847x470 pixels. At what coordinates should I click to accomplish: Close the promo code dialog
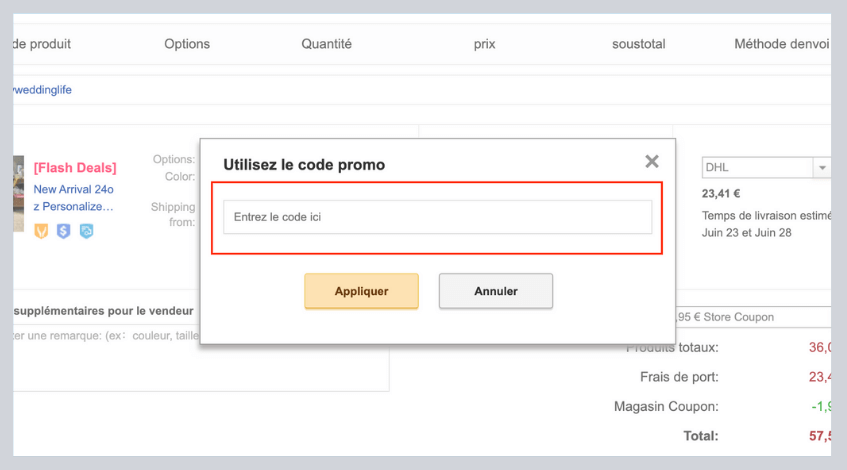point(652,162)
